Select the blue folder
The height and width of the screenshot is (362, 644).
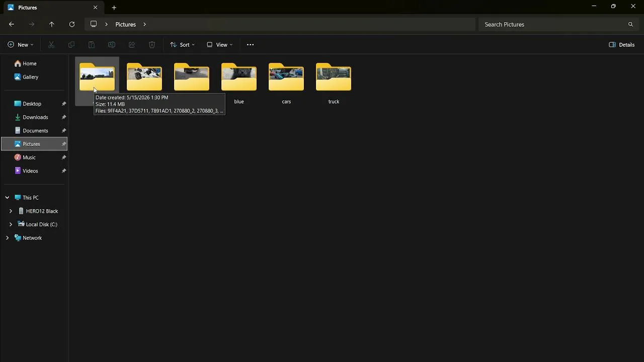pyautogui.click(x=239, y=82)
